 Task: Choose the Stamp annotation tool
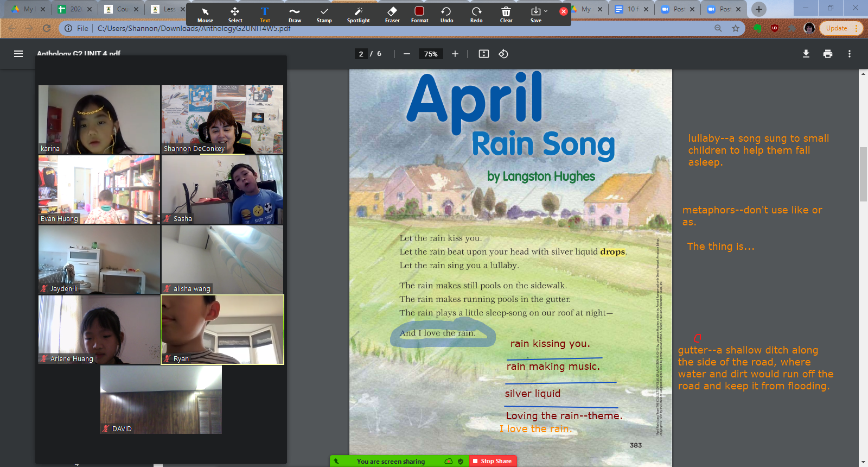pyautogui.click(x=324, y=15)
